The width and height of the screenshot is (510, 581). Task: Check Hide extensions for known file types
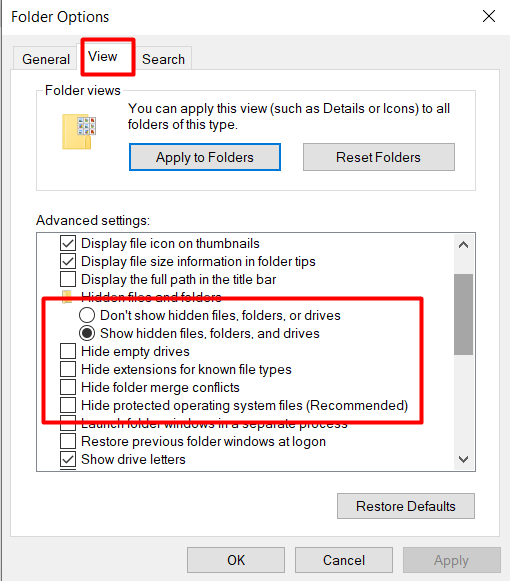pos(68,369)
